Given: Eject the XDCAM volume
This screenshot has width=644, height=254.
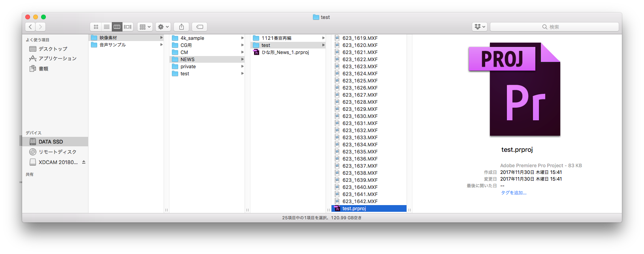Looking at the screenshot, I should 84,162.
